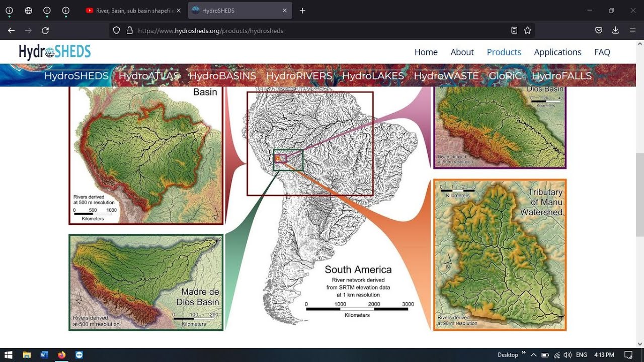Open the tracking protection shield icon
This screenshot has width=644, height=362.
click(117, 31)
